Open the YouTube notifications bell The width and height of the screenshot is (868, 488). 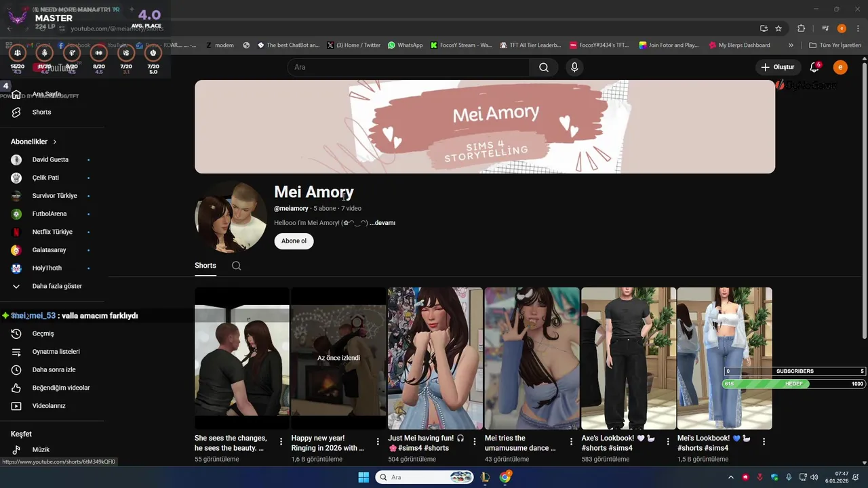814,67
